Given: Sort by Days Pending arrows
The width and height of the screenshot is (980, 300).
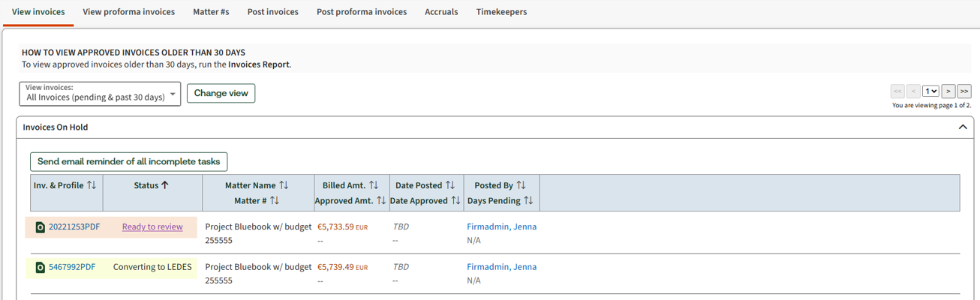Looking at the screenshot, I should point(528,200).
